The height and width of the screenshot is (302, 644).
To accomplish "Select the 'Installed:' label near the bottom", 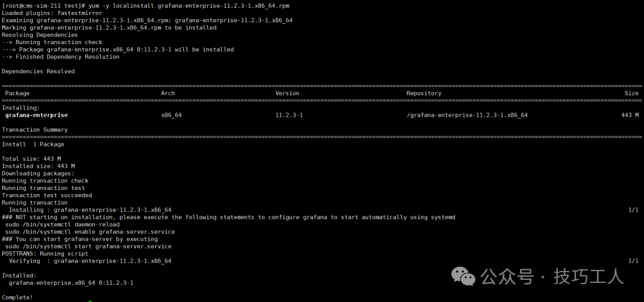I will coord(19,276).
